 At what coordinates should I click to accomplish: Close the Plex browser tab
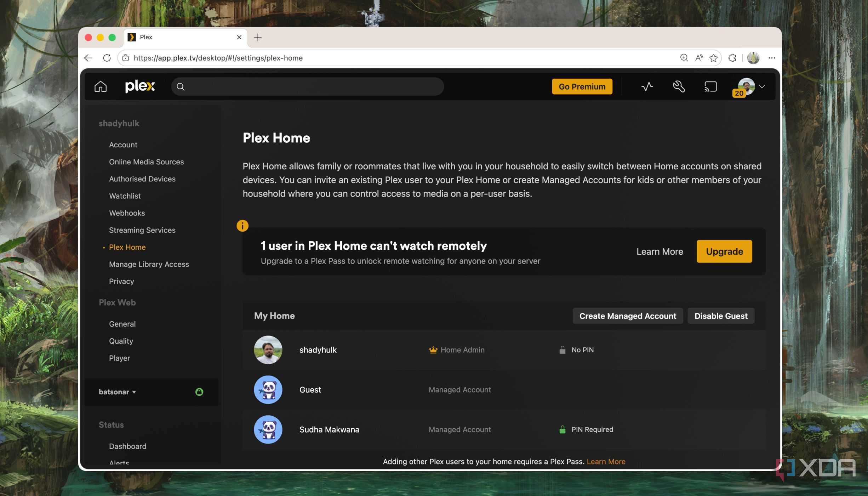(x=239, y=37)
